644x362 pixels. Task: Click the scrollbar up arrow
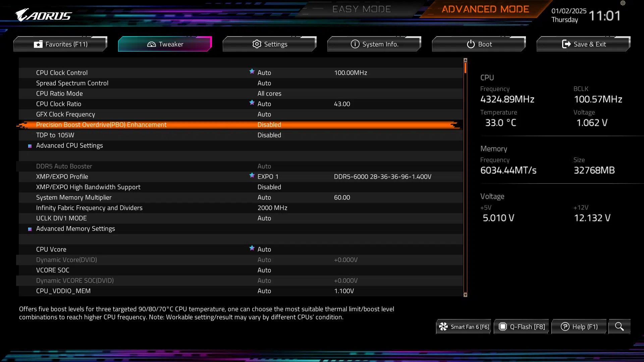click(x=465, y=60)
